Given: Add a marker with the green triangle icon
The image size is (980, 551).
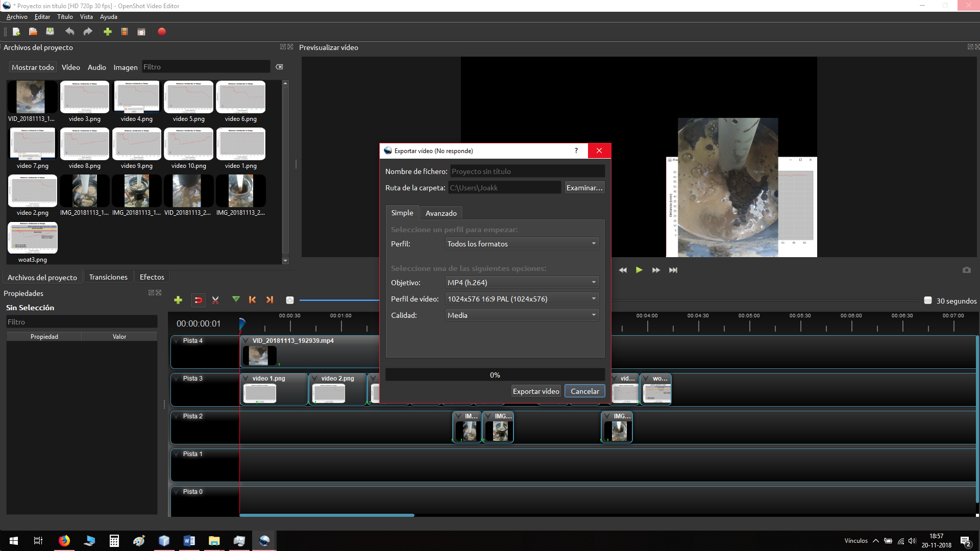Looking at the screenshot, I should tap(236, 300).
